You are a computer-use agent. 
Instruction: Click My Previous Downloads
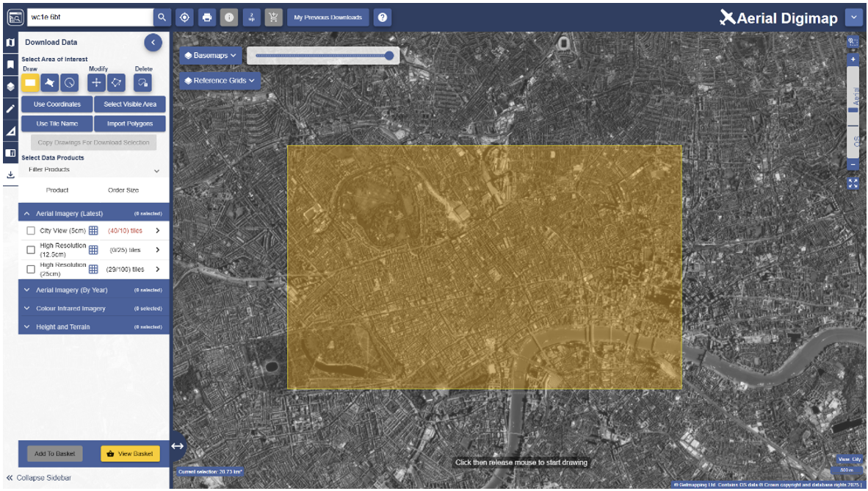[x=328, y=17]
